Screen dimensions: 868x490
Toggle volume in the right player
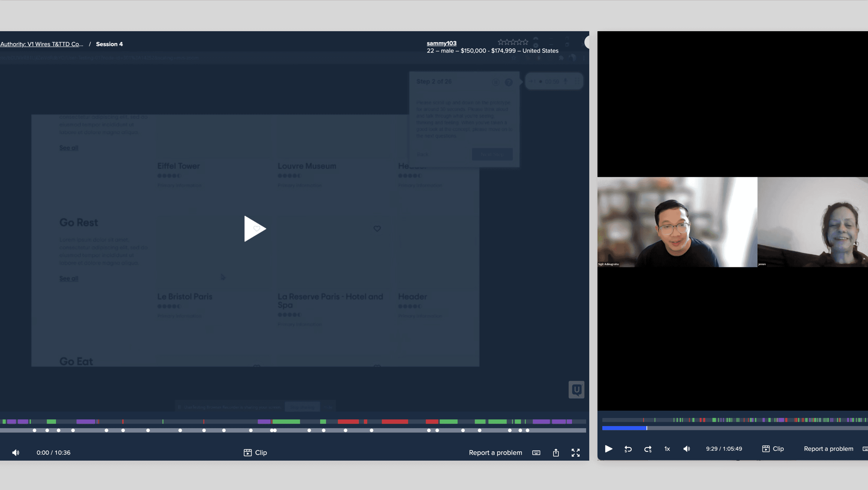coord(686,449)
